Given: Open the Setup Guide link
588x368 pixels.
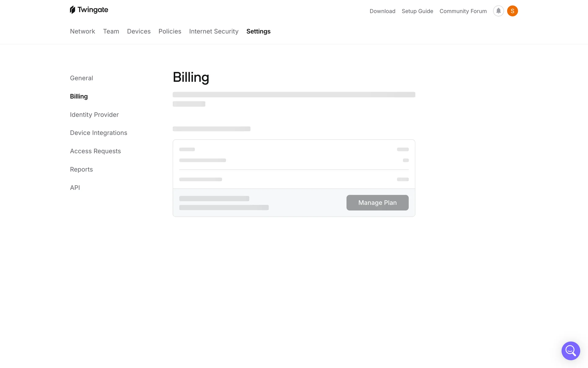Looking at the screenshot, I should [x=417, y=11].
